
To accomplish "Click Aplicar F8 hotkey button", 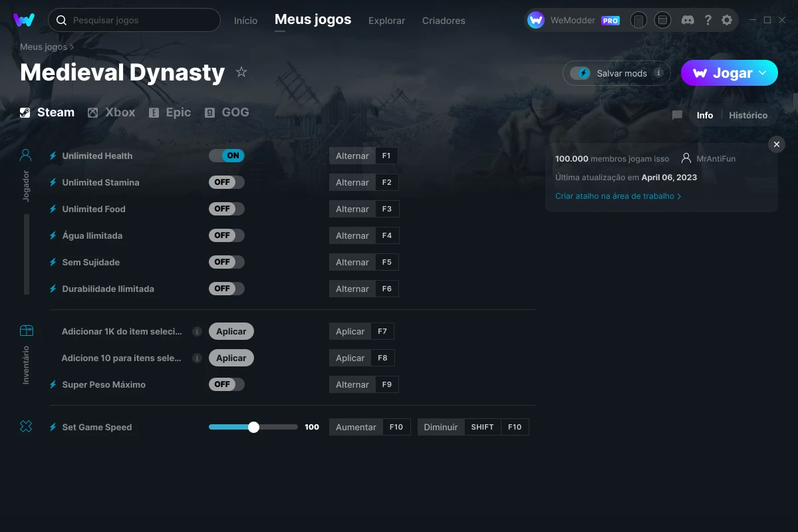I will click(x=362, y=358).
